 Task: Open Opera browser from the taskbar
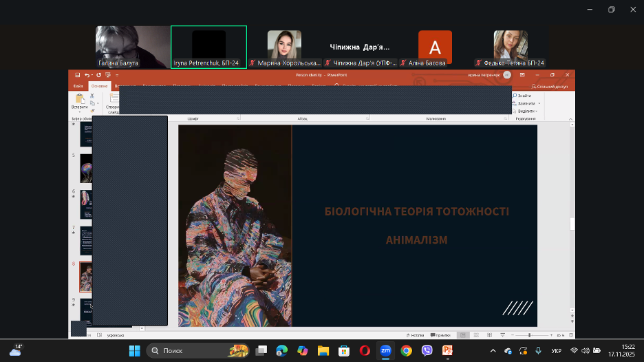(365, 350)
